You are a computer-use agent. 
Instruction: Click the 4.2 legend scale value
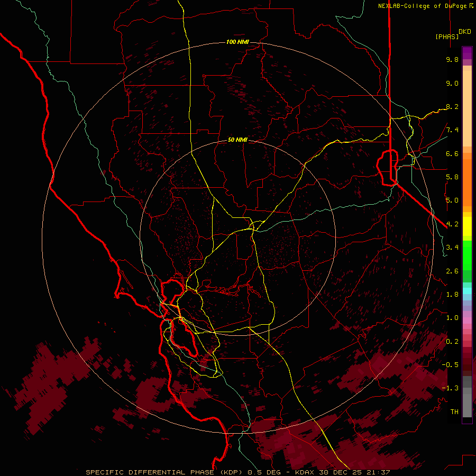tap(452, 224)
